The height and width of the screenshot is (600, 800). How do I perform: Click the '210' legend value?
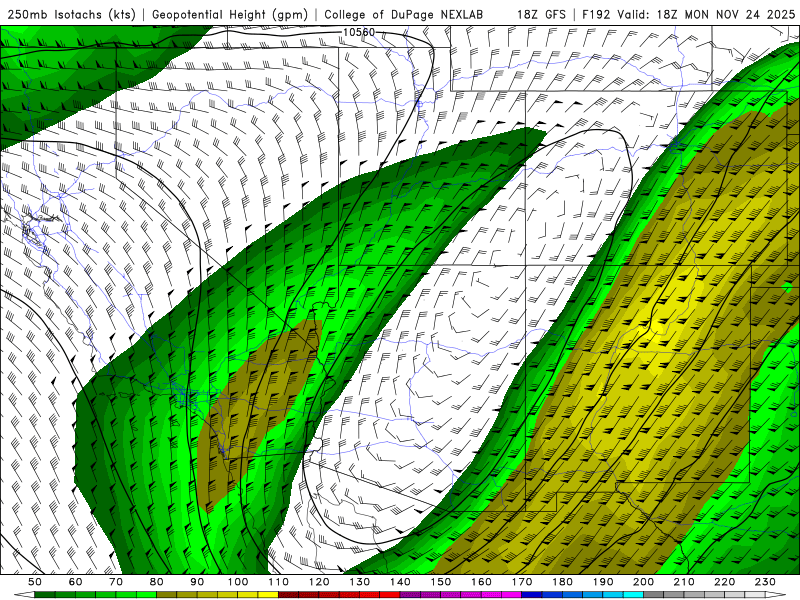684,582
